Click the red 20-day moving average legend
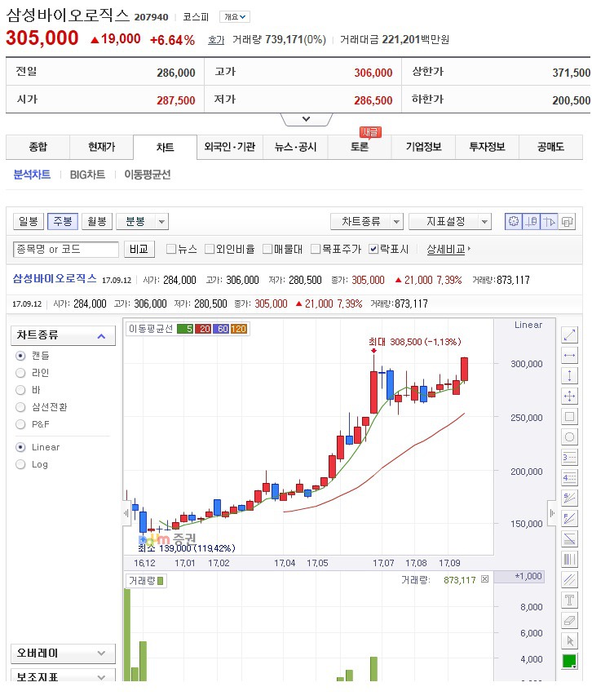Image resolution: width=592 pixels, height=700 pixels. coord(203,329)
